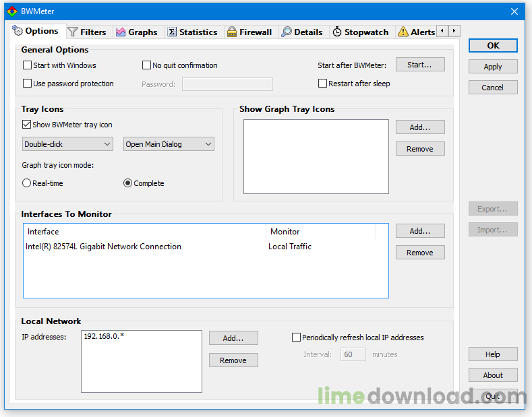Open the Graphs tab chart icon
The height and width of the screenshot is (417, 532).
click(121, 32)
